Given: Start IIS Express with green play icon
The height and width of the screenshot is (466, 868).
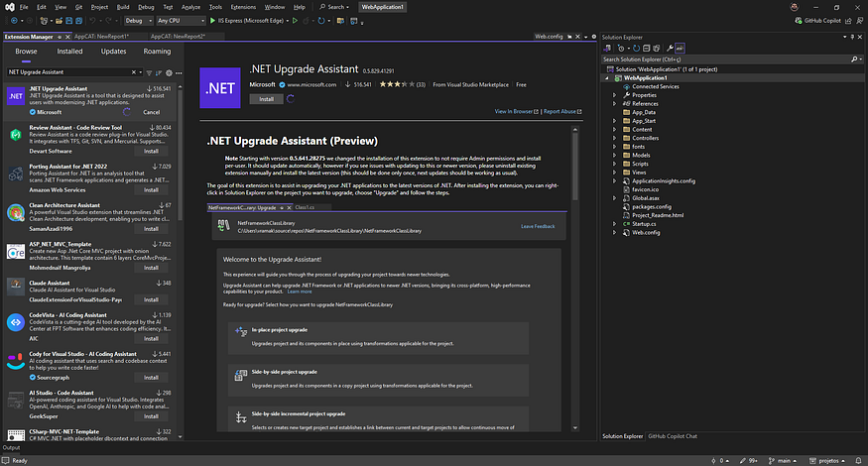Looking at the screenshot, I should click(x=213, y=20).
